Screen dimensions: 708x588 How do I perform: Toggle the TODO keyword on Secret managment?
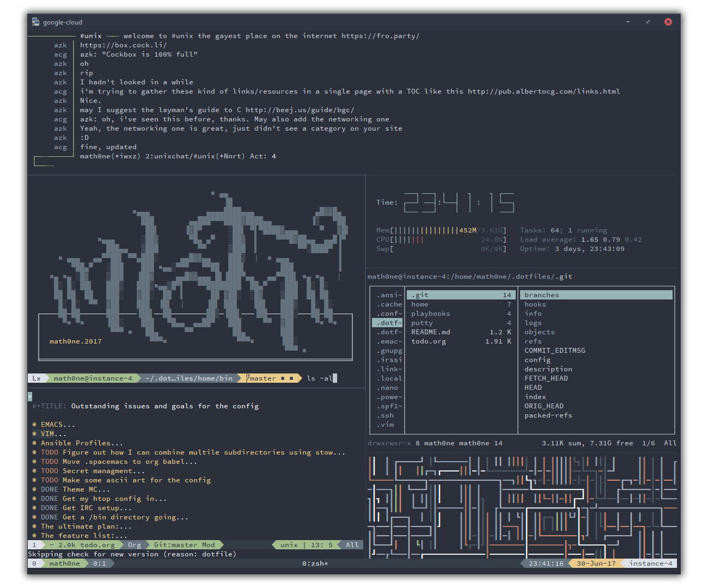click(49, 470)
